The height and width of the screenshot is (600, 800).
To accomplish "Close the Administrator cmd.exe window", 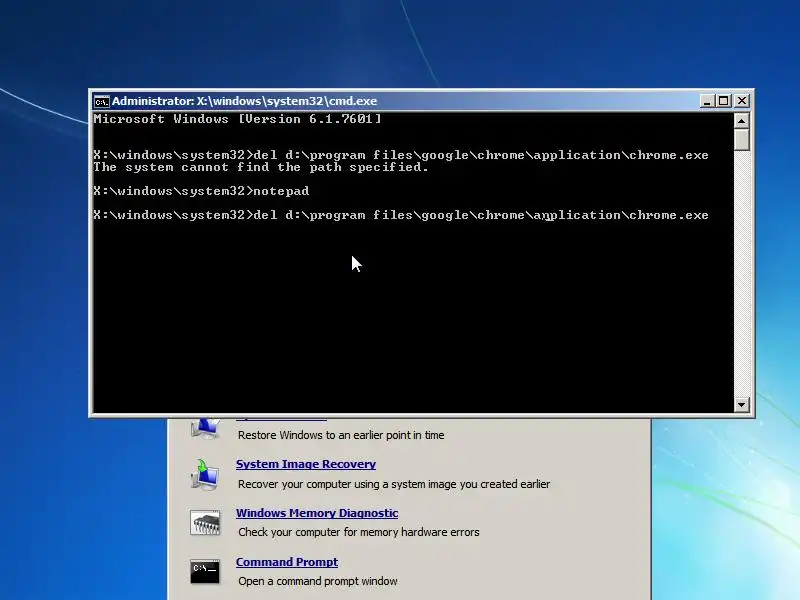I will pos(742,101).
